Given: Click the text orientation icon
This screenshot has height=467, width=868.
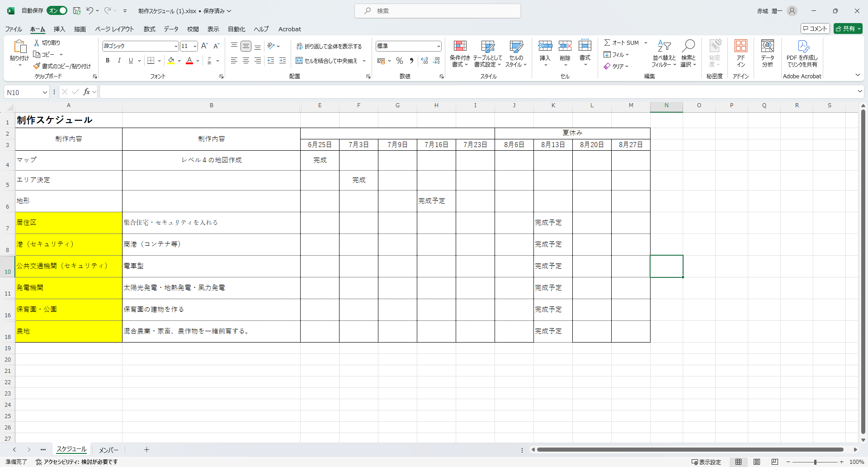Looking at the screenshot, I should click(271, 46).
